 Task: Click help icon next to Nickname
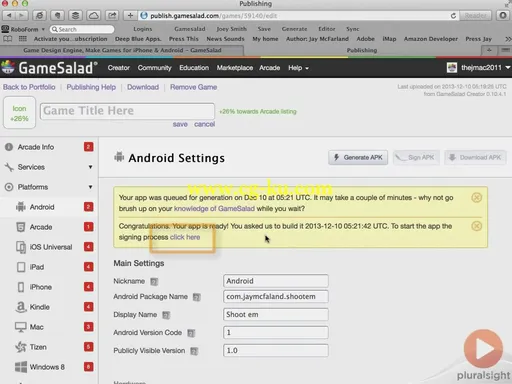click(154, 282)
